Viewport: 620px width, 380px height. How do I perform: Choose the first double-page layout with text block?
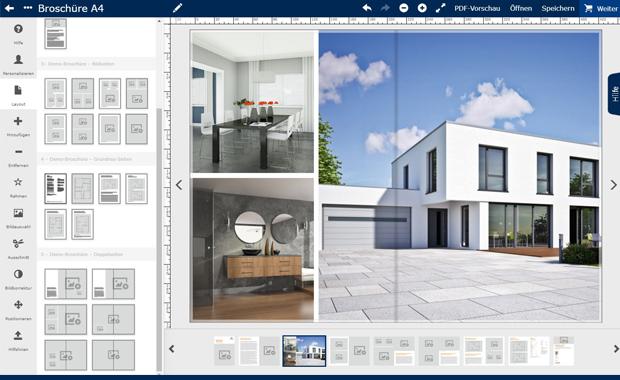point(66,284)
